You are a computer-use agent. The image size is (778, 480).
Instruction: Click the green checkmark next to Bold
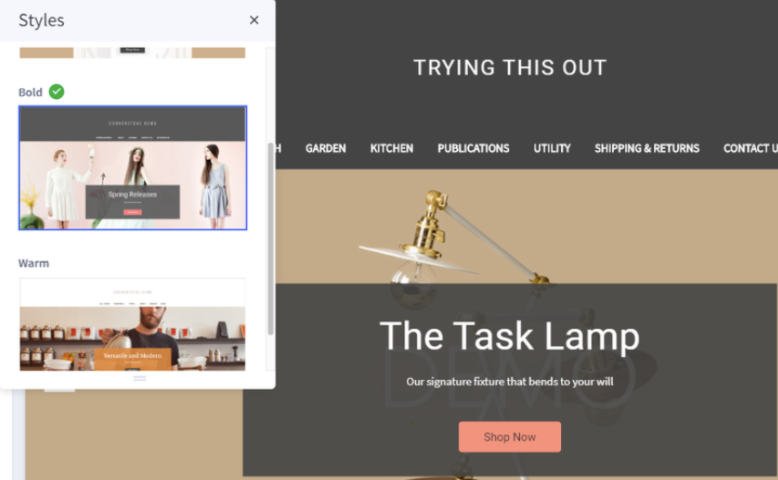pos(57,92)
